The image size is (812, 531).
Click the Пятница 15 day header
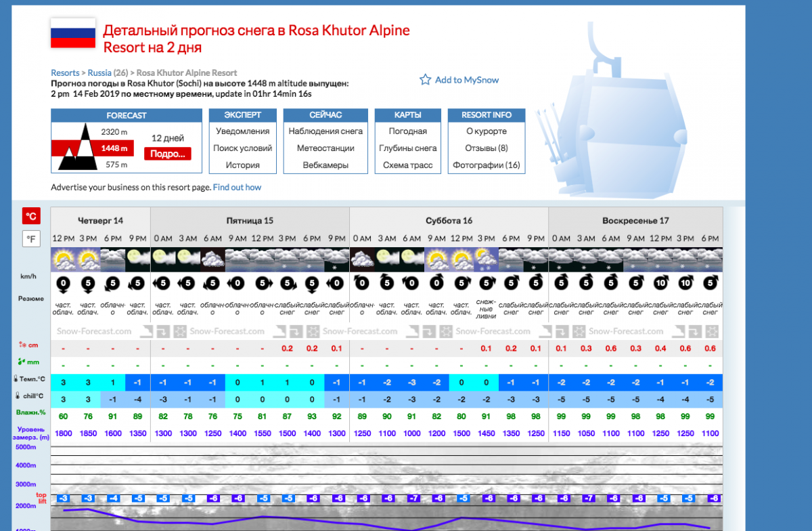tap(250, 221)
